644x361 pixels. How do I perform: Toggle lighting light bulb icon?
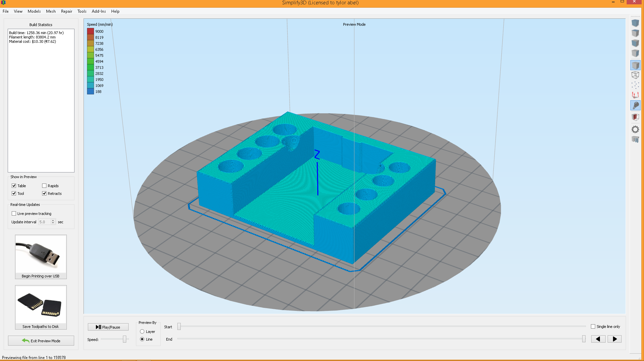[x=635, y=106]
